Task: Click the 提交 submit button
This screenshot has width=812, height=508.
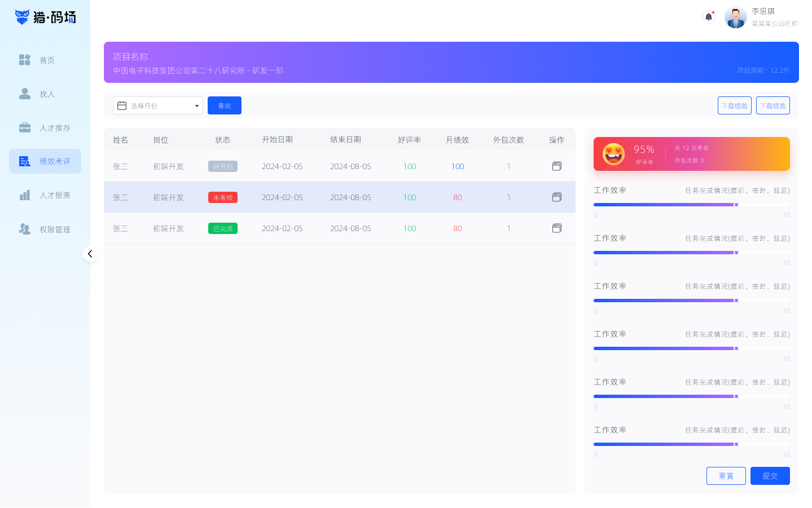Action: pyautogui.click(x=770, y=476)
